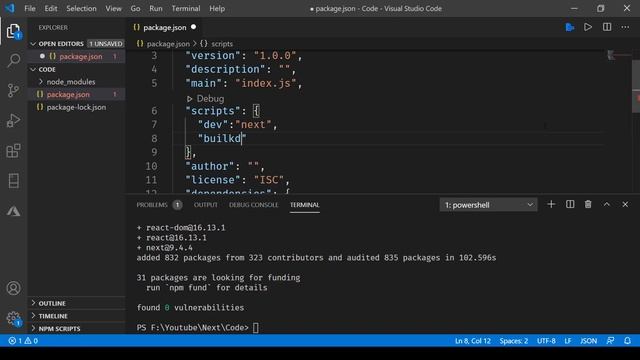Click the 1 UNSAVED badge
The height and width of the screenshot is (360, 640).
pyautogui.click(x=106, y=44)
